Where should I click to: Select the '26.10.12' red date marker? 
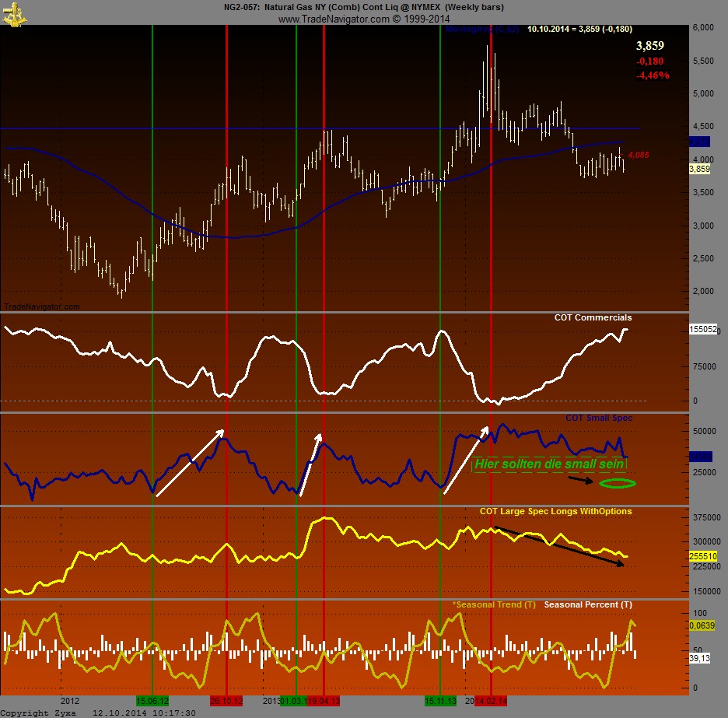(226, 701)
